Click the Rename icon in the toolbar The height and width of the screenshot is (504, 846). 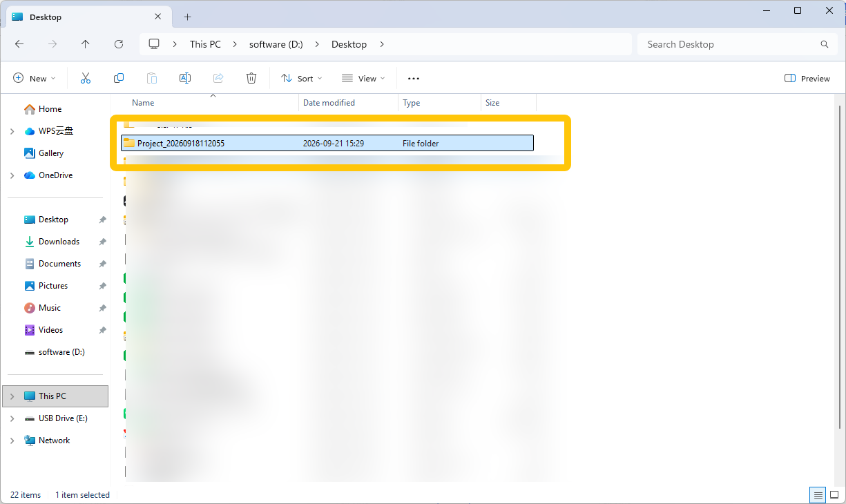[185, 79]
